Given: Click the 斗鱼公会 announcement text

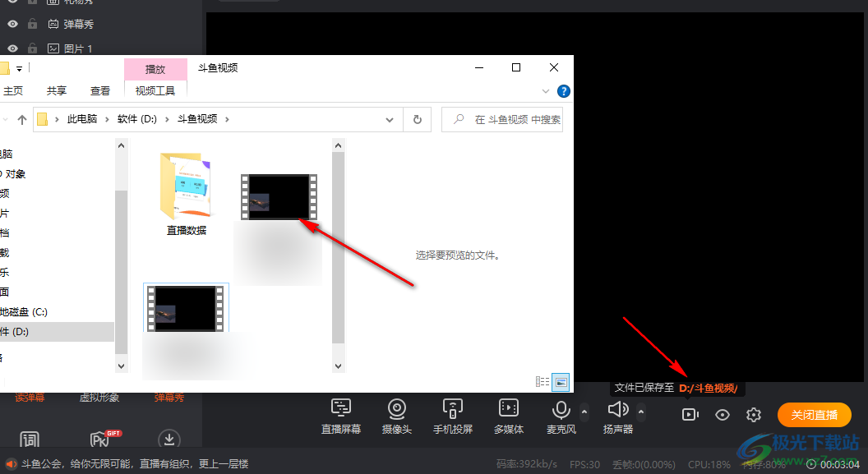Looking at the screenshot, I should 135,463.
